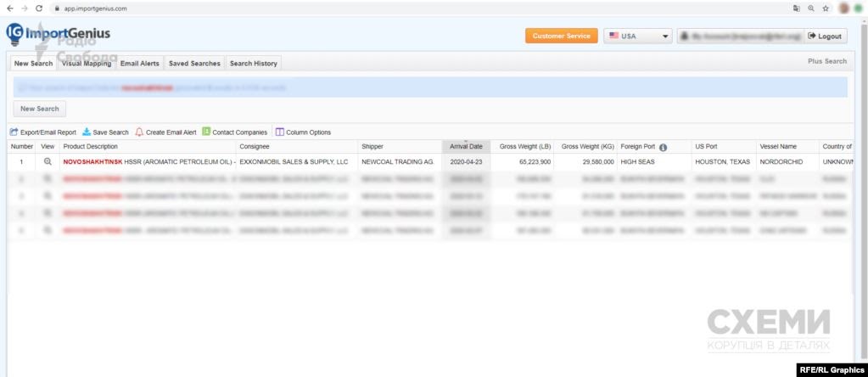Image resolution: width=868 pixels, height=377 pixels.
Task: Bookmark the page with the star icon
Action: (x=825, y=8)
